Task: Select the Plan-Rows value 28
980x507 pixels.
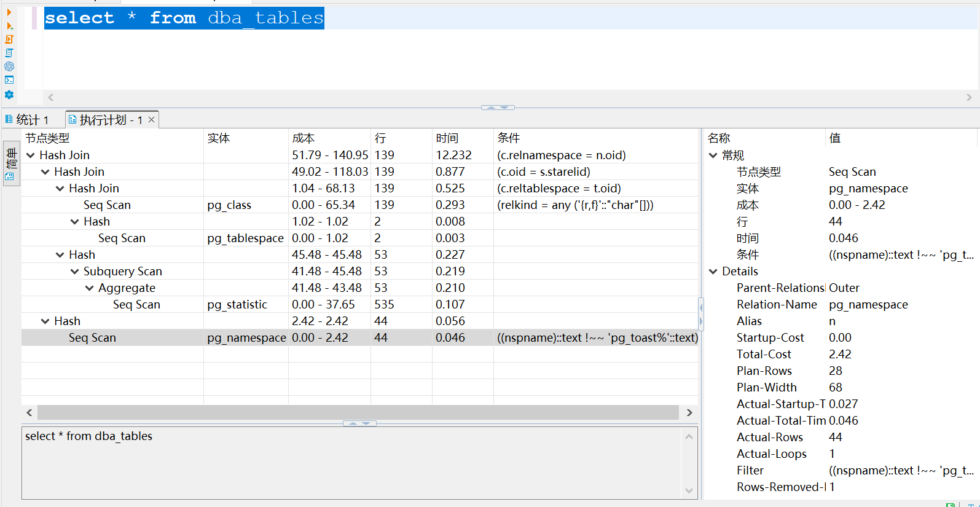Action: pyautogui.click(x=836, y=371)
